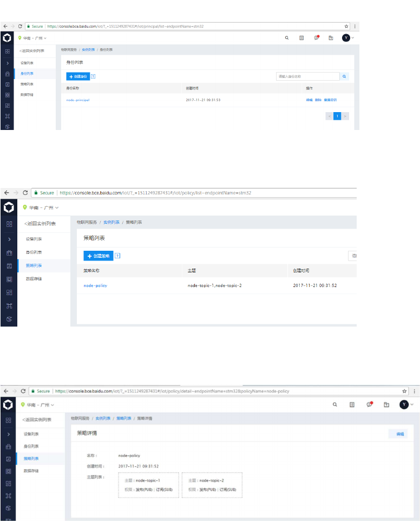Click browser back arrow in 身份列表 window
This screenshot has height=521, width=420.
point(5,26)
